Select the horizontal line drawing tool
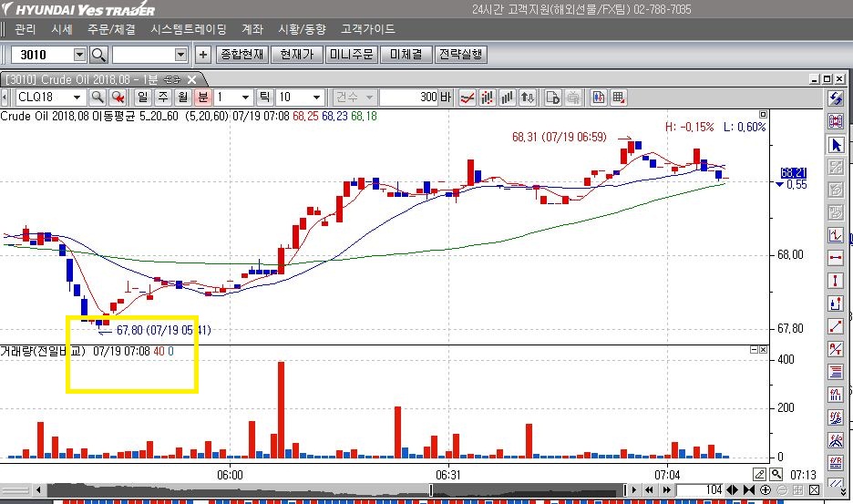 coord(836,258)
